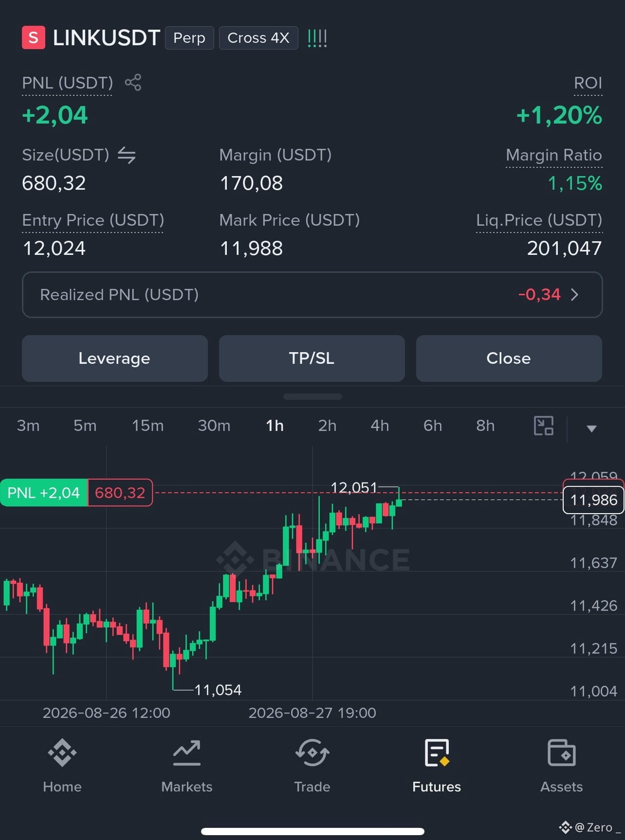Tap the Entry Price (USDT) label

[93, 220]
